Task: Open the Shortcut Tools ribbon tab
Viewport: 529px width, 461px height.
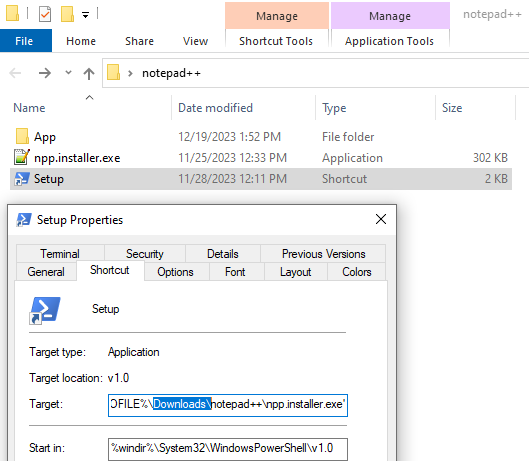Action: (276, 41)
